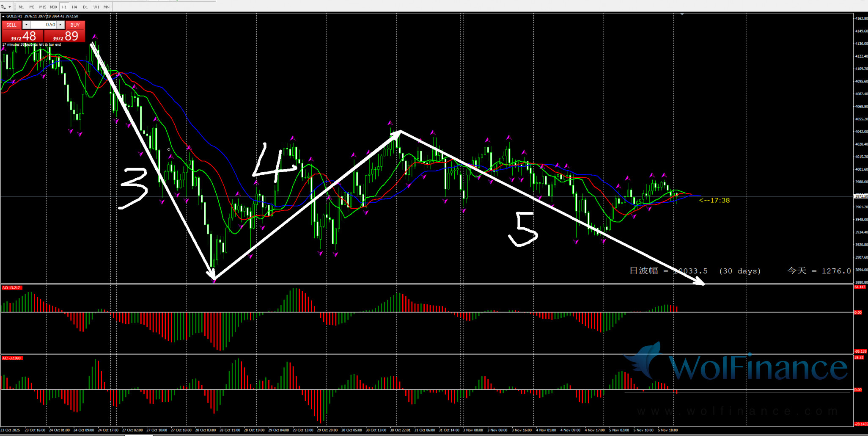Click the red AC indicator label

(x=12, y=358)
